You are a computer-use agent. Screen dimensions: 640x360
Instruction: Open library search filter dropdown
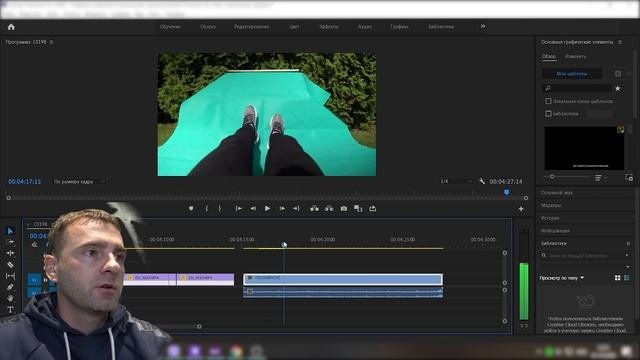tap(627, 256)
